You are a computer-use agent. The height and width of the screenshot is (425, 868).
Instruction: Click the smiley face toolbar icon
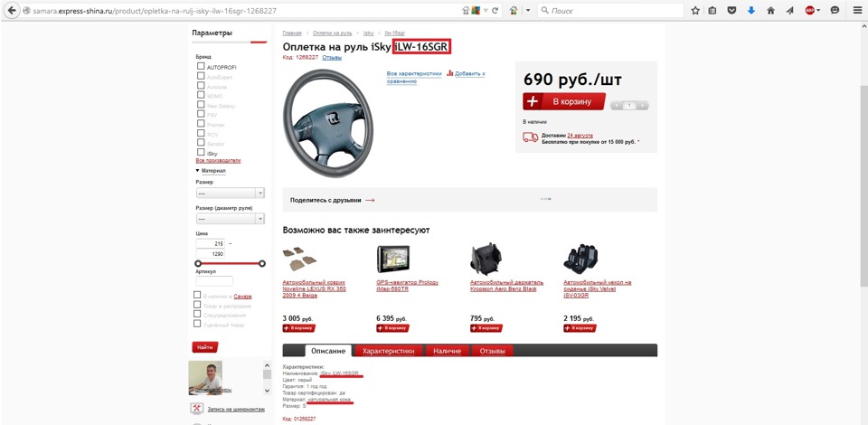835,11
